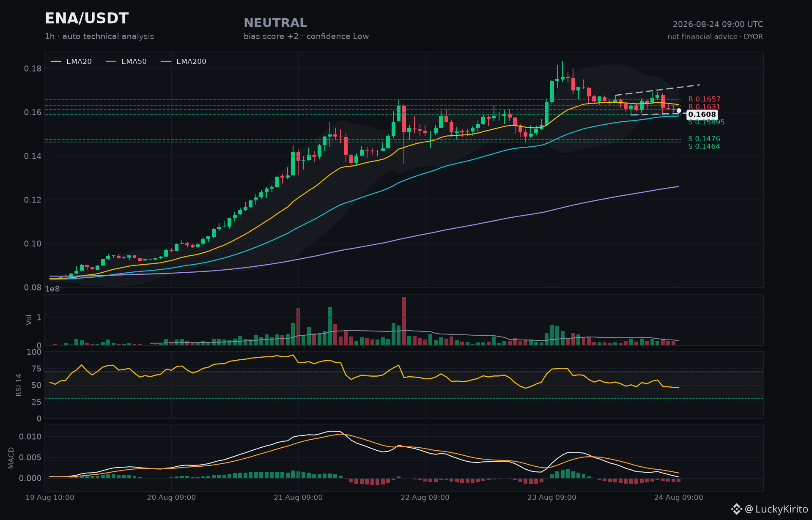Click the 19 Aug 10:00 time label
This screenshot has width=812, height=520.
tap(50, 498)
